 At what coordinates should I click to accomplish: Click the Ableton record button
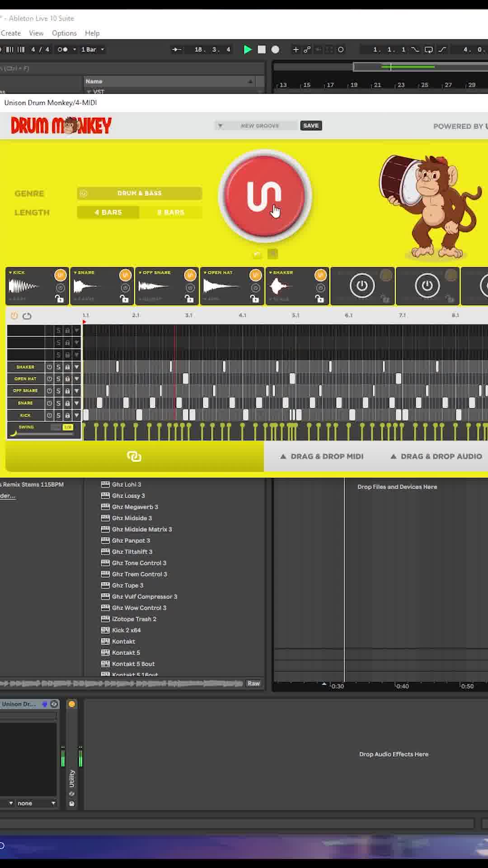point(275,50)
